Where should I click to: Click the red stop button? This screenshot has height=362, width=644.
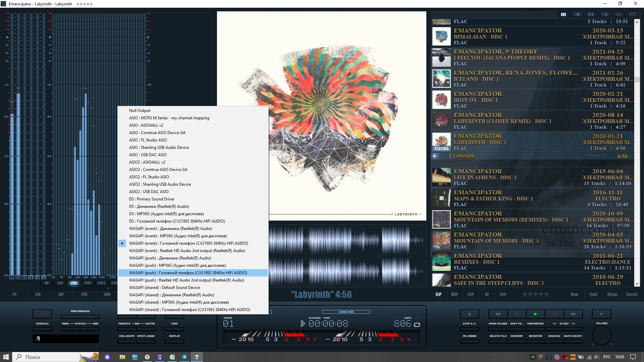pos(554,314)
